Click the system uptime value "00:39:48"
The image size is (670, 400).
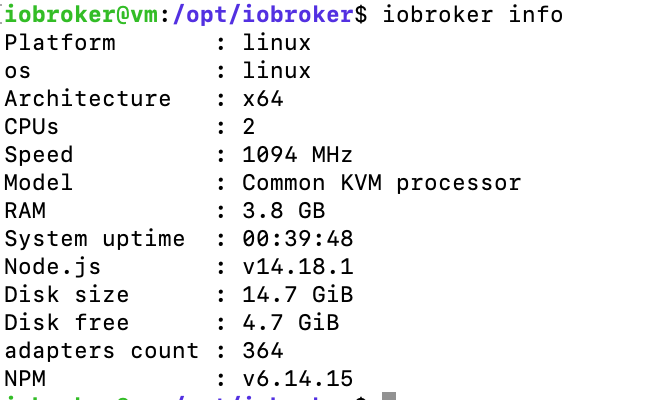[x=297, y=239]
